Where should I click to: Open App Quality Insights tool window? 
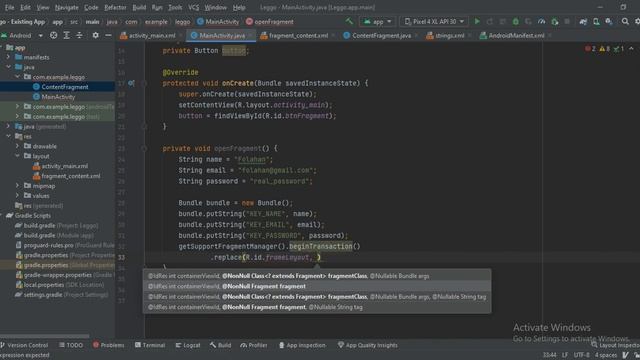tap(367, 345)
